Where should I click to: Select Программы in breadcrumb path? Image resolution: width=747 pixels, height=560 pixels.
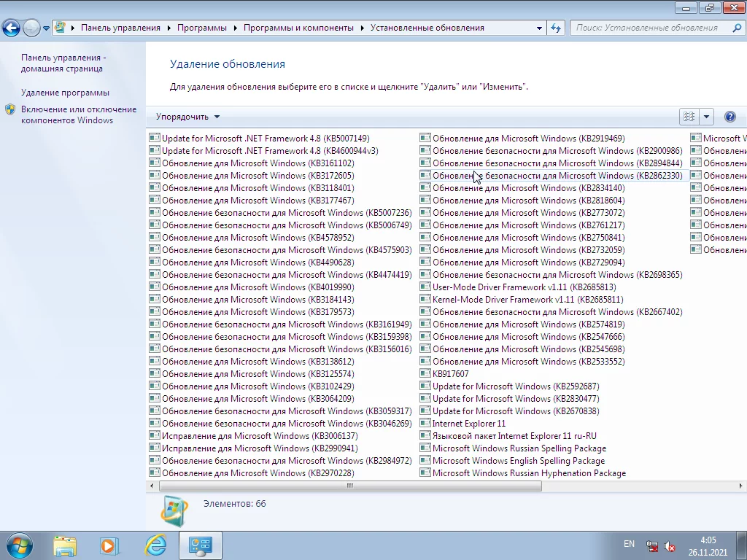(x=202, y=28)
